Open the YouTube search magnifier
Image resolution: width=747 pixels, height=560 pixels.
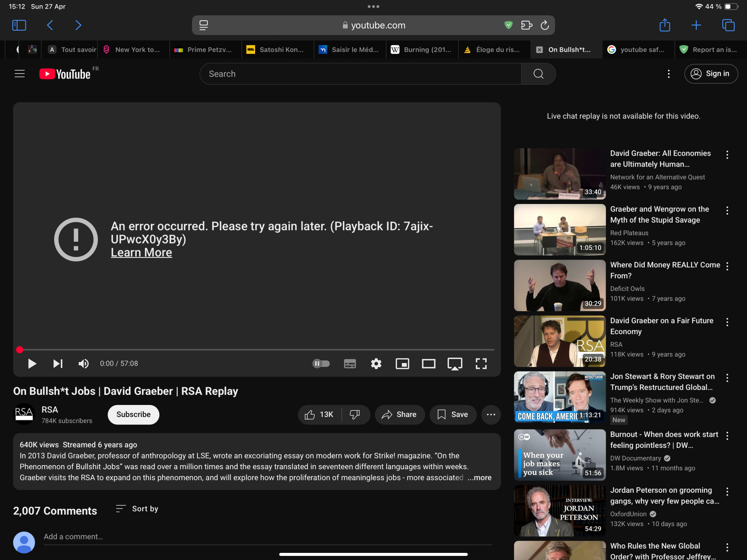[x=538, y=74]
